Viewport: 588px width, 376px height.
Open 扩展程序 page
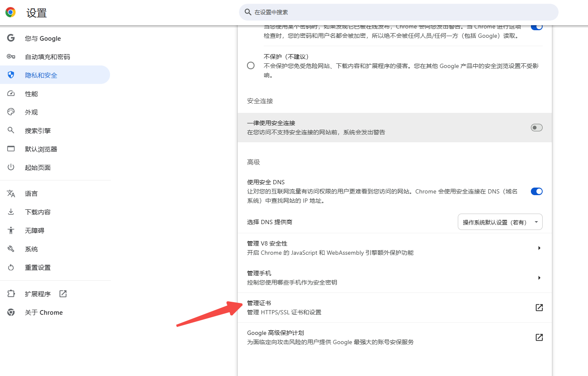tap(55, 294)
